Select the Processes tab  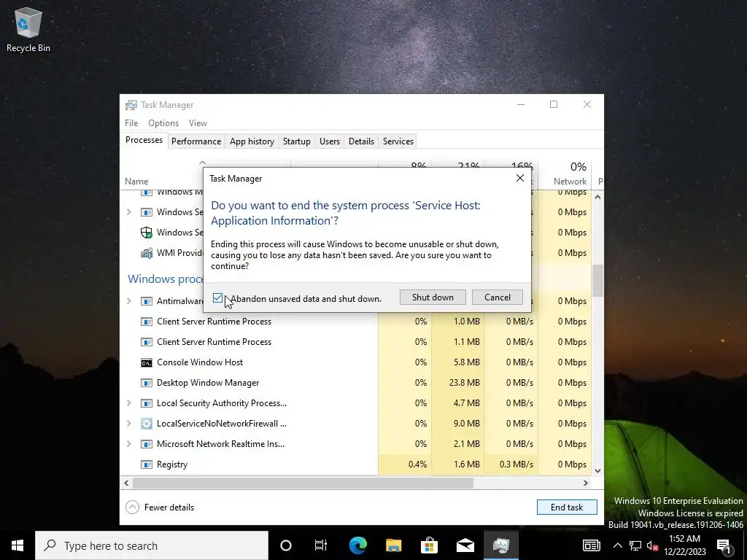pyautogui.click(x=144, y=140)
